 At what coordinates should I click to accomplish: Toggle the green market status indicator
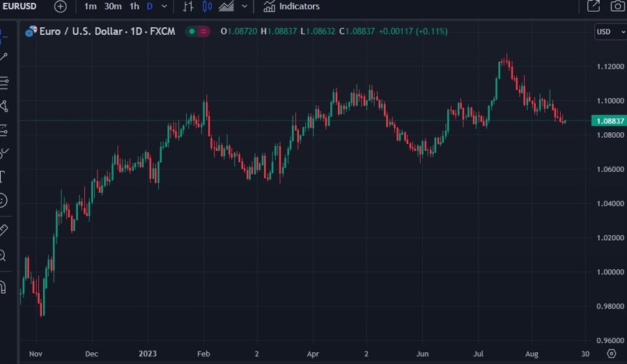[x=192, y=31]
